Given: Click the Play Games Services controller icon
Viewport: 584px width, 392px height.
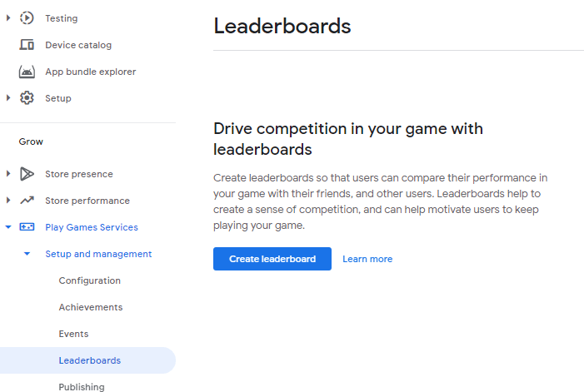Looking at the screenshot, I should point(27,227).
